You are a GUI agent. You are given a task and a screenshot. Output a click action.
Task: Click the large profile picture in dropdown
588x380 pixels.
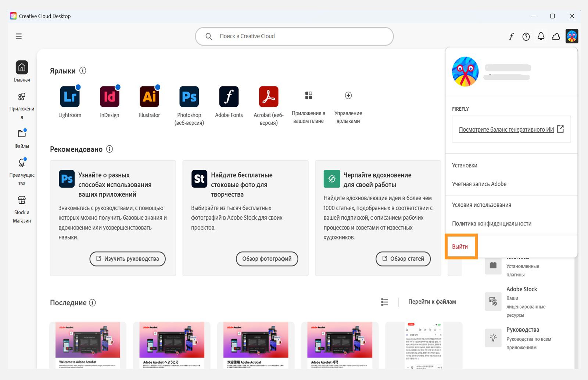coord(465,71)
